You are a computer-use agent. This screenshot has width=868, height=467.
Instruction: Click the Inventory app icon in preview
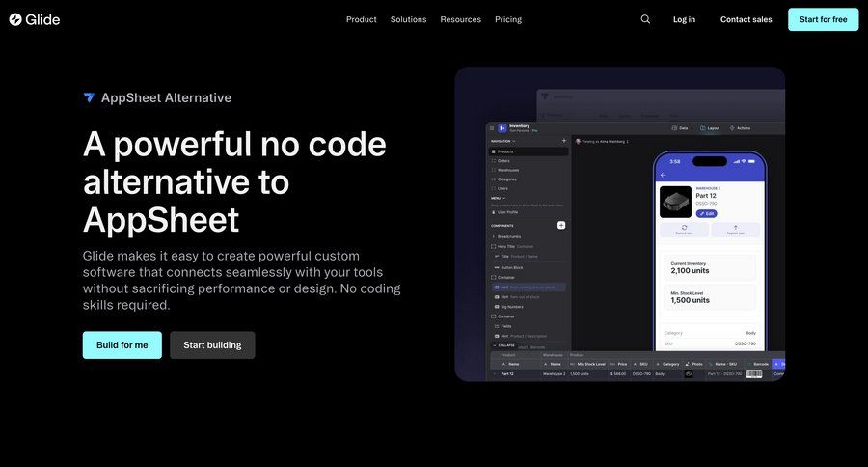pos(502,127)
